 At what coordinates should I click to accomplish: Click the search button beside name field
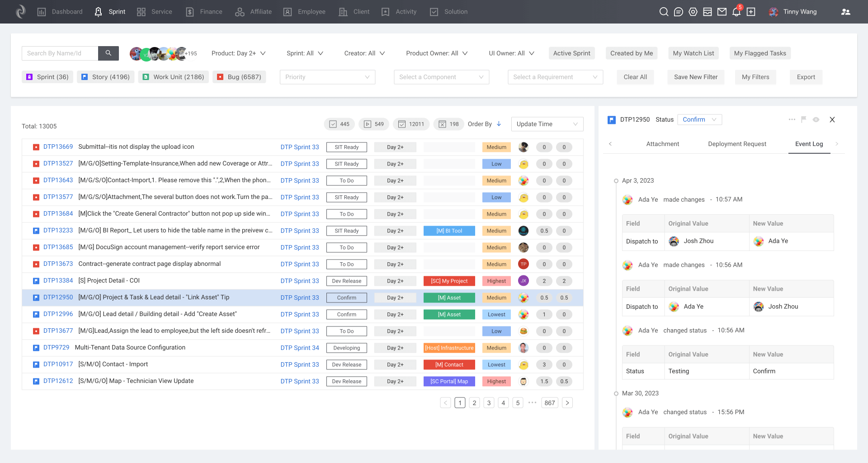[108, 53]
